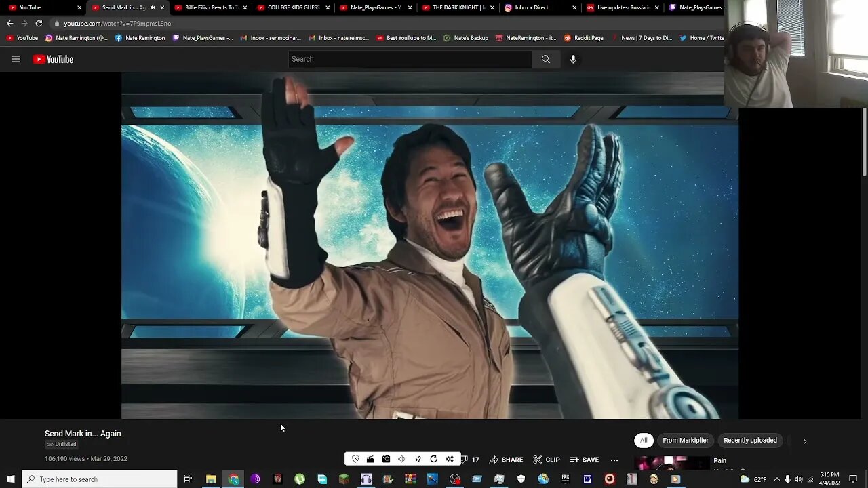Screen dimensions: 868x488
Task: Show more chips with the right chevron
Action: tap(805, 441)
